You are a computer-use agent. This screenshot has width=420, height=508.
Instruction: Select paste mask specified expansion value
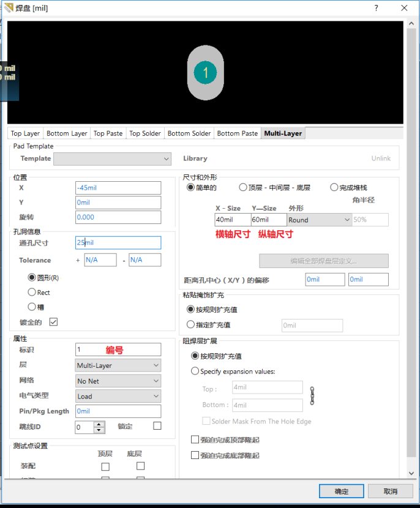point(190,324)
